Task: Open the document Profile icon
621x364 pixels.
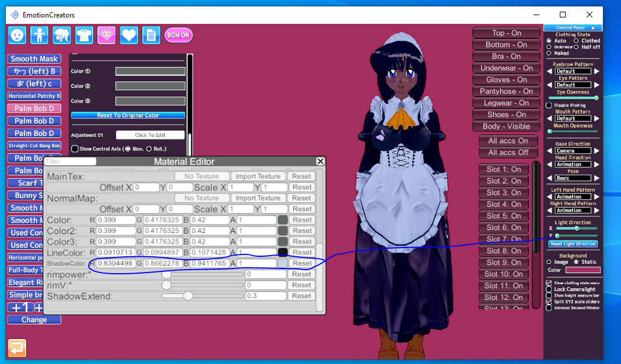Action: [x=151, y=35]
